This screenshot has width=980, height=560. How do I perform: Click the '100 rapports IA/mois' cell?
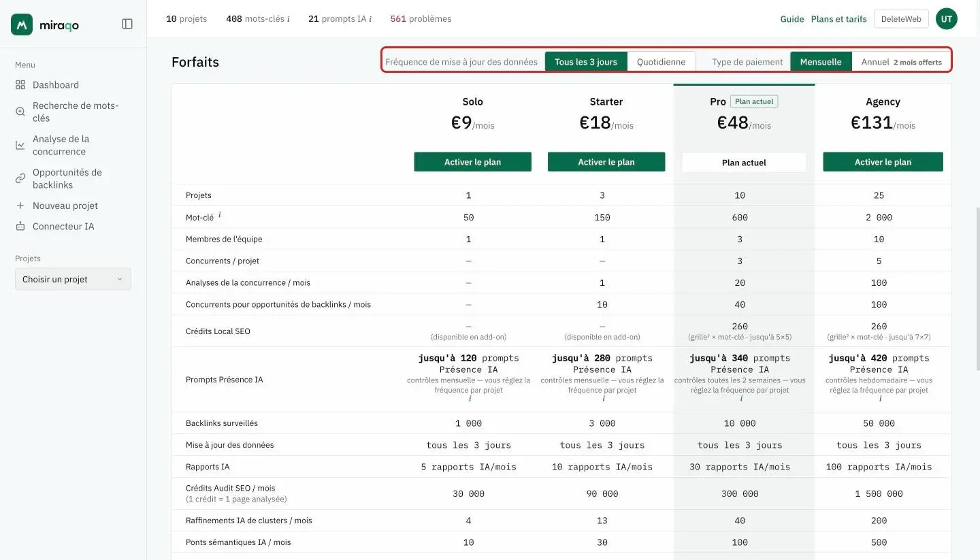879,467
